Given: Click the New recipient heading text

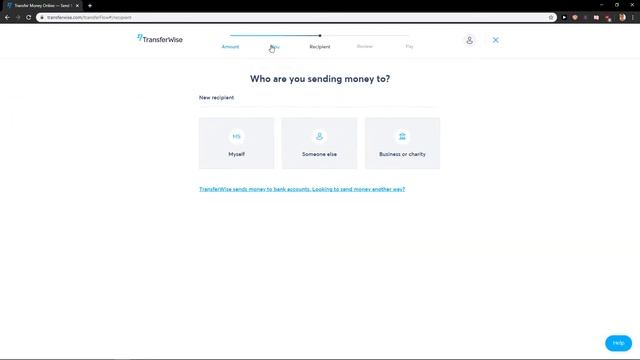Looking at the screenshot, I should click(216, 98).
